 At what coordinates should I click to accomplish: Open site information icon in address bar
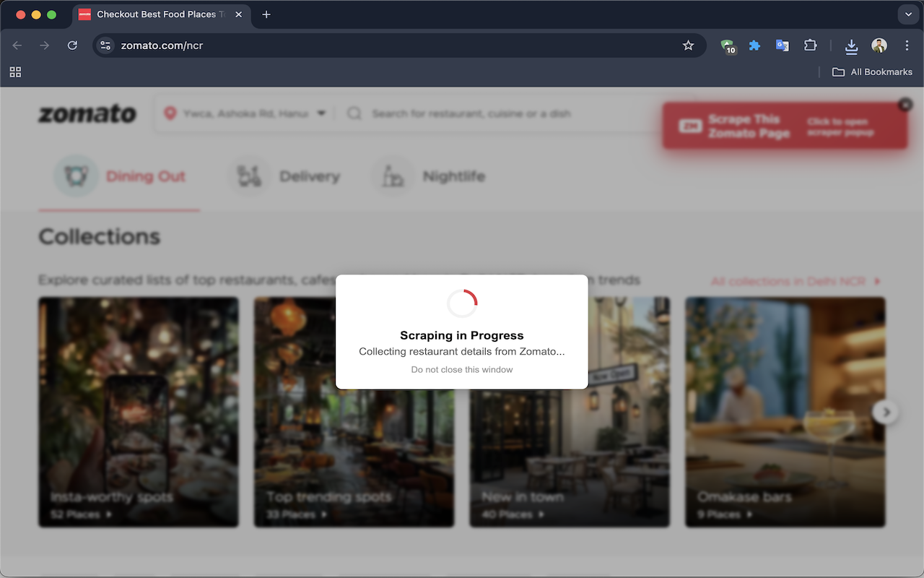coord(105,46)
